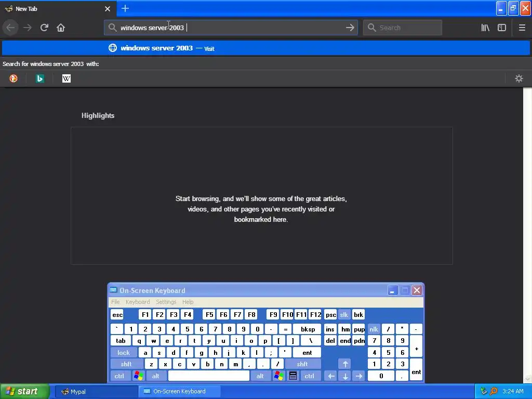Click the 3:24 AM clock
This screenshot has height=399, width=532.
pyautogui.click(x=513, y=391)
